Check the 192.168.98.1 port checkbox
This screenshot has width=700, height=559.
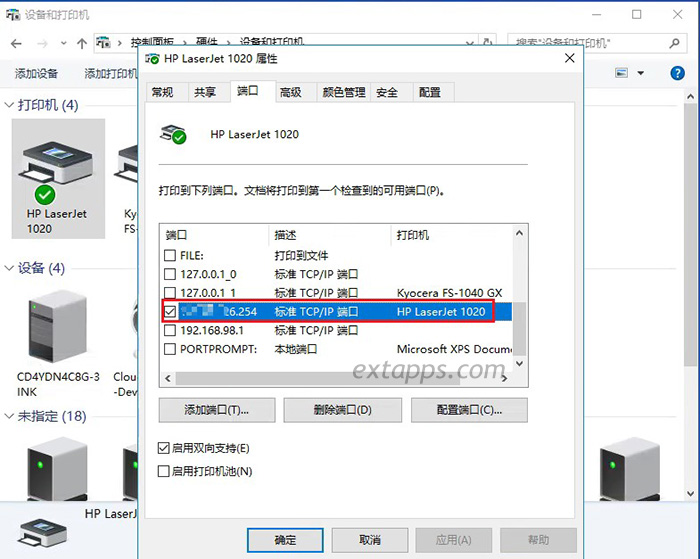pos(170,330)
